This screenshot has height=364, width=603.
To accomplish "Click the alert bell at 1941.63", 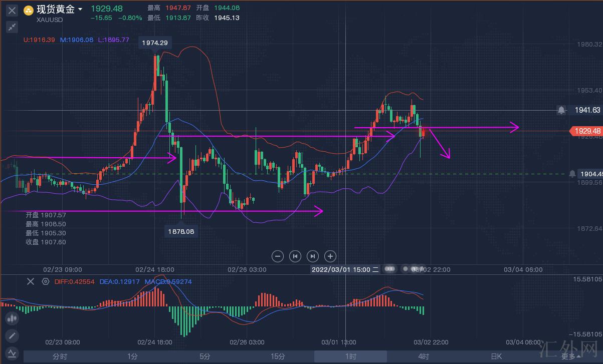I will [x=562, y=110].
